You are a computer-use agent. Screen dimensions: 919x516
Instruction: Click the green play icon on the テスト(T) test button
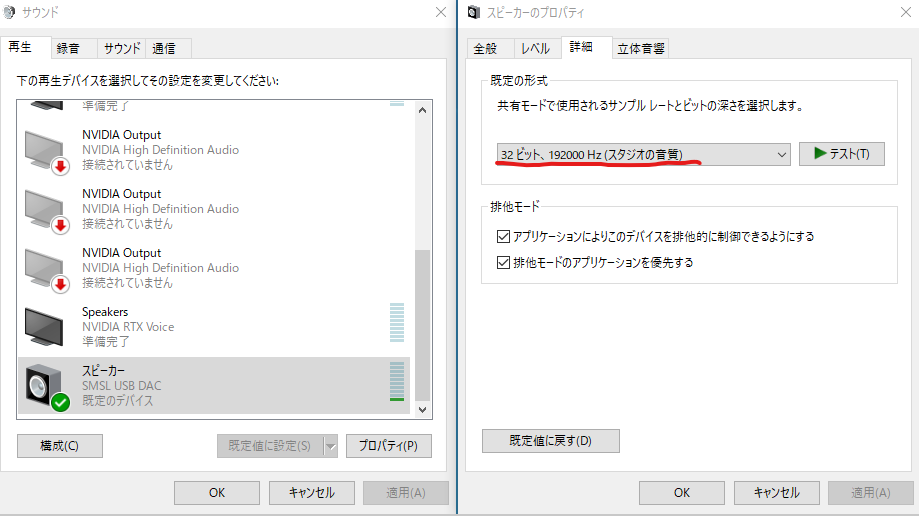820,154
